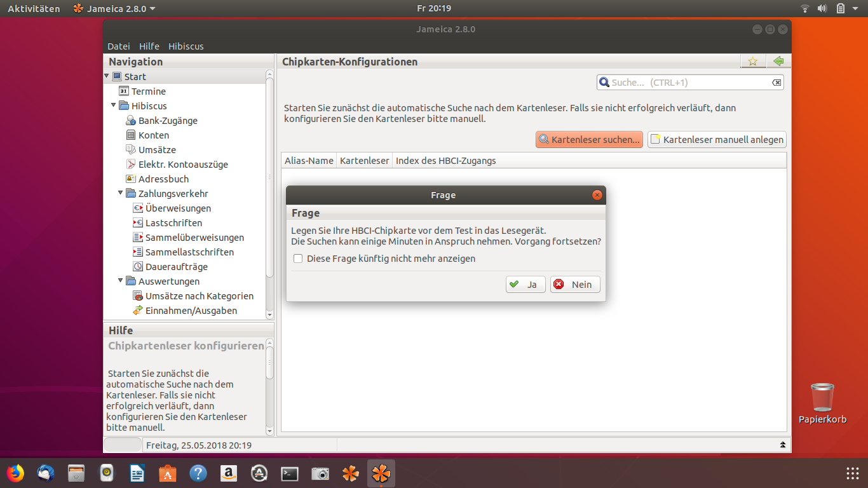Select Daueraufträge in navigation tree
The width and height of the screenshot is (868, 488).
pyautogui.click(x=177, y=267)
